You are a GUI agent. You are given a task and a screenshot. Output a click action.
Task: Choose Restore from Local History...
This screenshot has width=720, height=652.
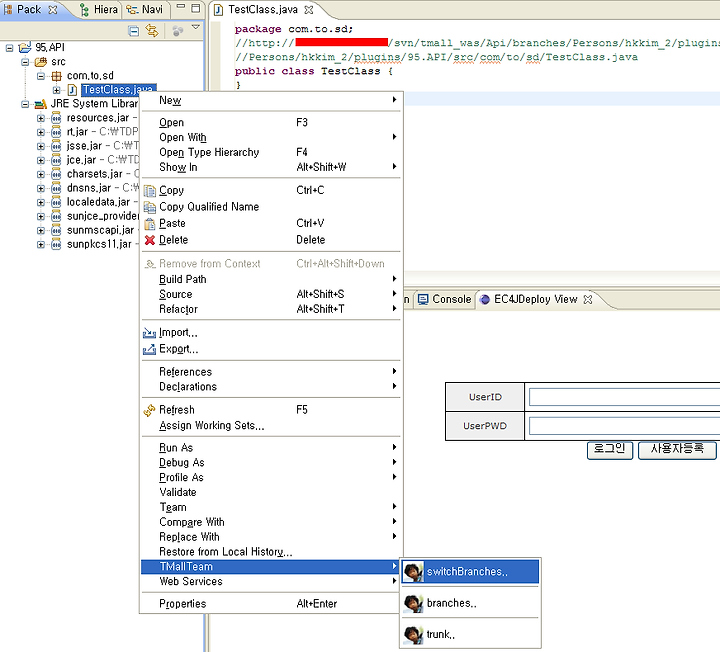271,551
